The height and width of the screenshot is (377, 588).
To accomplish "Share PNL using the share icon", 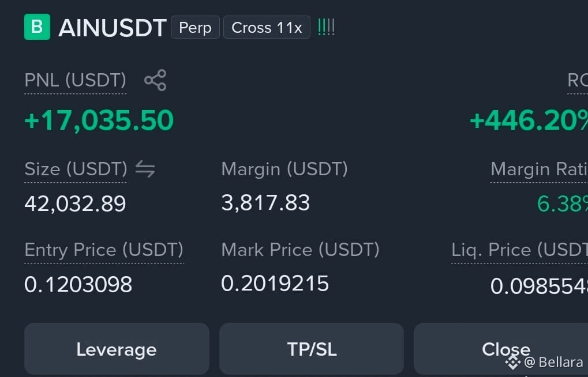I will click(x=155, y=80).
